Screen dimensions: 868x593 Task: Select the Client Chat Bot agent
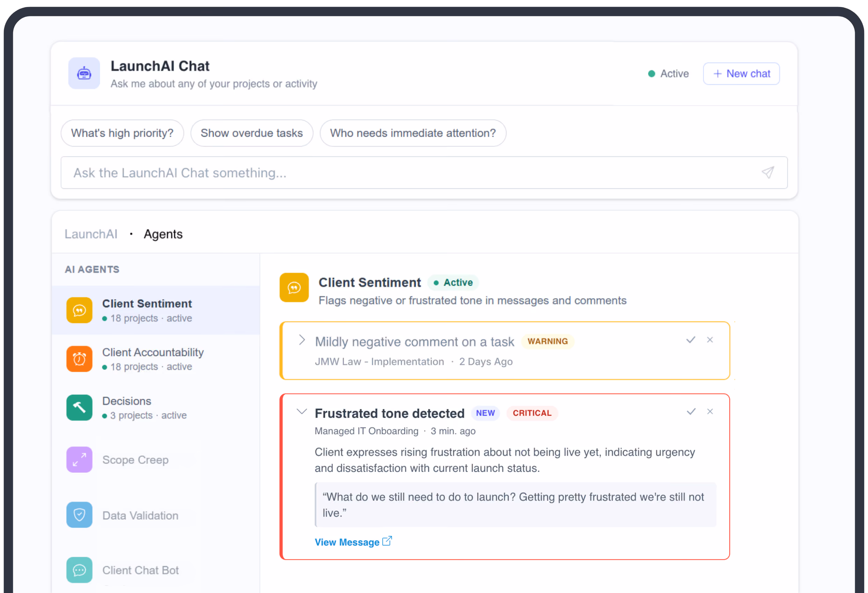click(156, 570)
